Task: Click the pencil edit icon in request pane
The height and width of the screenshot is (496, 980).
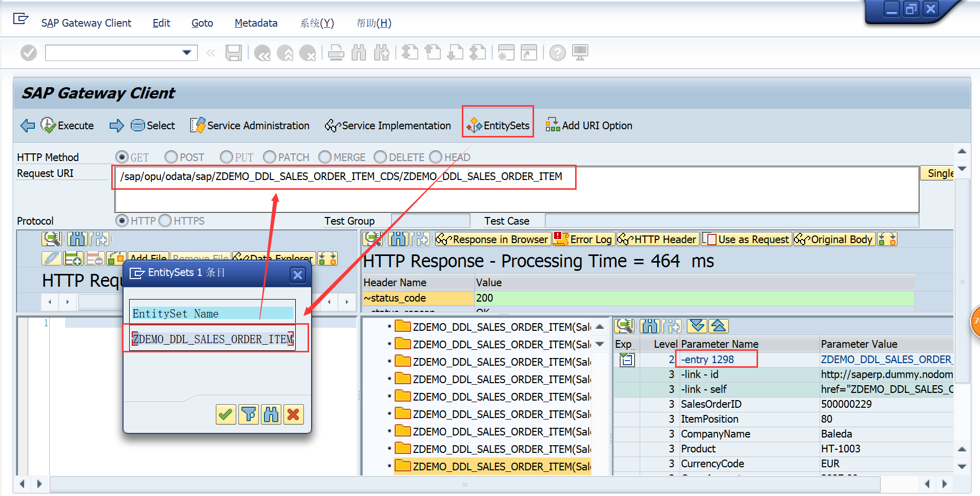Action: tap(51, 259)
